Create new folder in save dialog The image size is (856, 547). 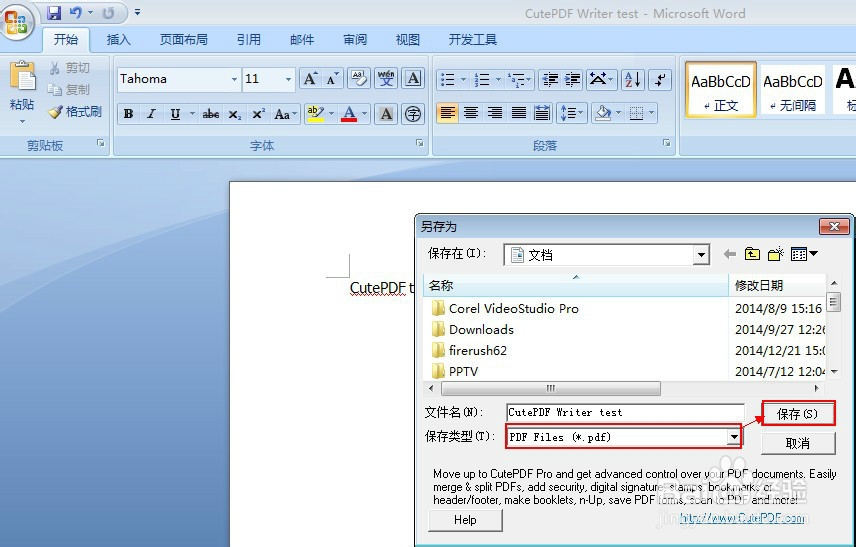click(x=776, y=253)
